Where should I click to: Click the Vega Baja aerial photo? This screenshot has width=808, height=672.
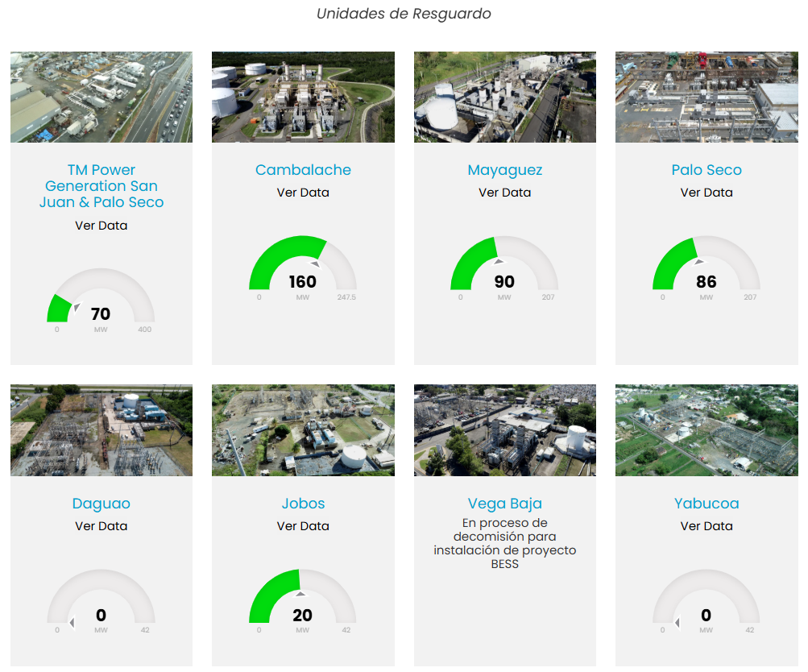click(x=504, y=430)
